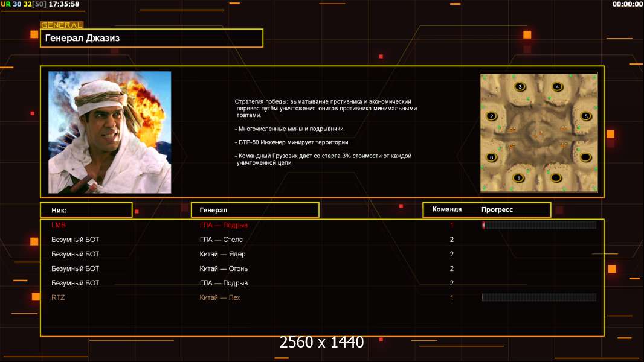Click the ГЛА — Стелс general entry
This screenshot has width=644, height=362.
click(x=221, y=240)
